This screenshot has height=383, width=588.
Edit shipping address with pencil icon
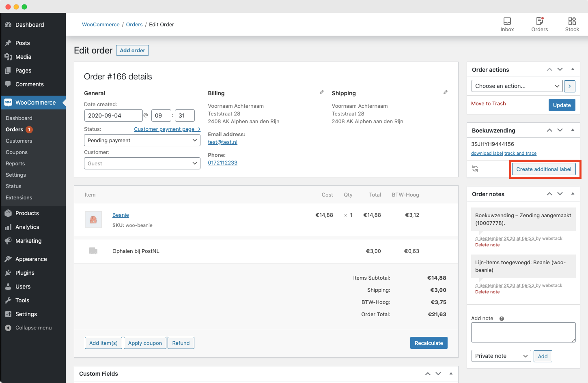(x=445, y=92)
